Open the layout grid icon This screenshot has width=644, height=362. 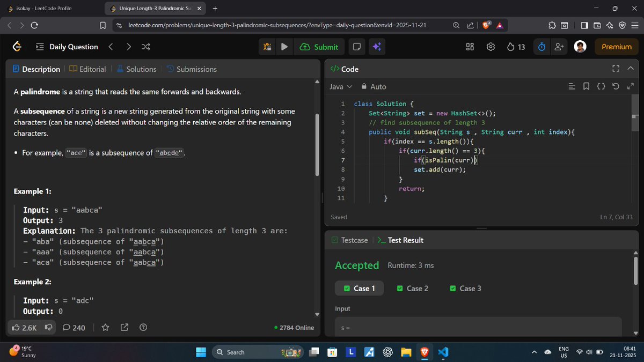[470, 47]
